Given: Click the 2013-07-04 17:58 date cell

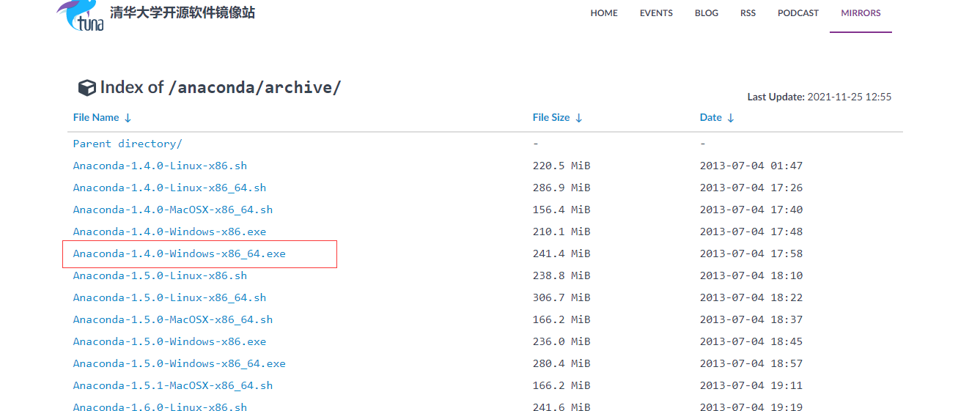Looking at the screenshot, I should 751,253.
